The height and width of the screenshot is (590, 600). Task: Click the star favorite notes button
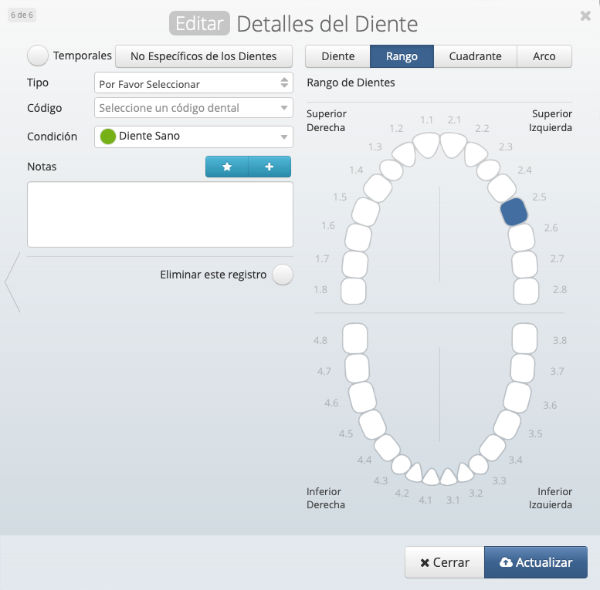point(227,167)
